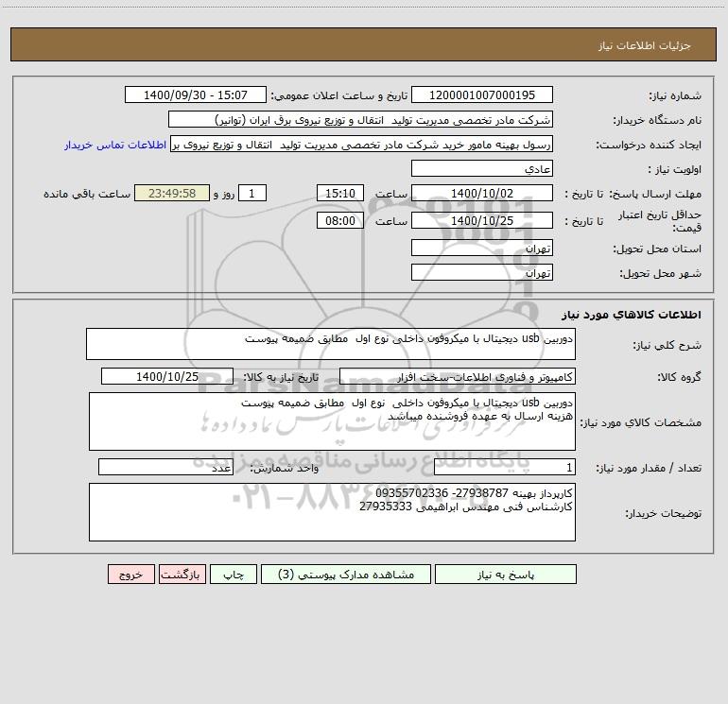Screen dimensions: 728x704
Task: Click the ساعت باقی مانده text
Action: 87,194
